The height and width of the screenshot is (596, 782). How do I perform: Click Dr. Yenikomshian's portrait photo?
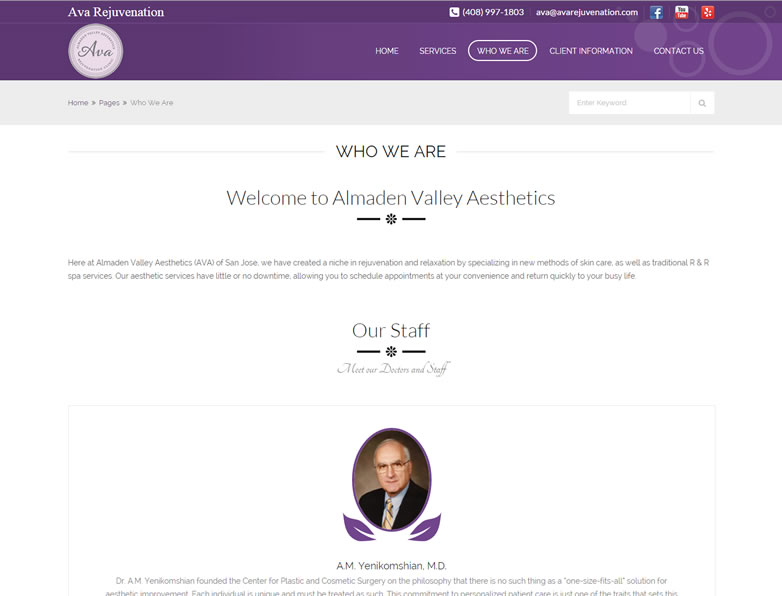click(391, 480)
